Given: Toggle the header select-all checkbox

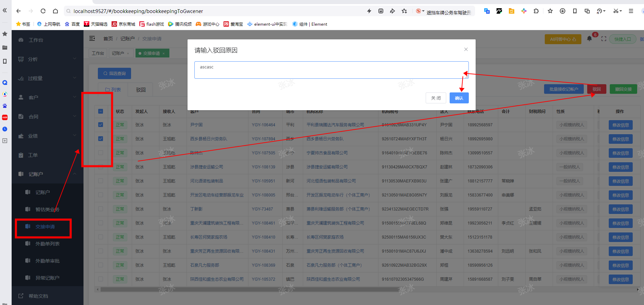Looking at the screenshot, I should [x=101, y=111].
